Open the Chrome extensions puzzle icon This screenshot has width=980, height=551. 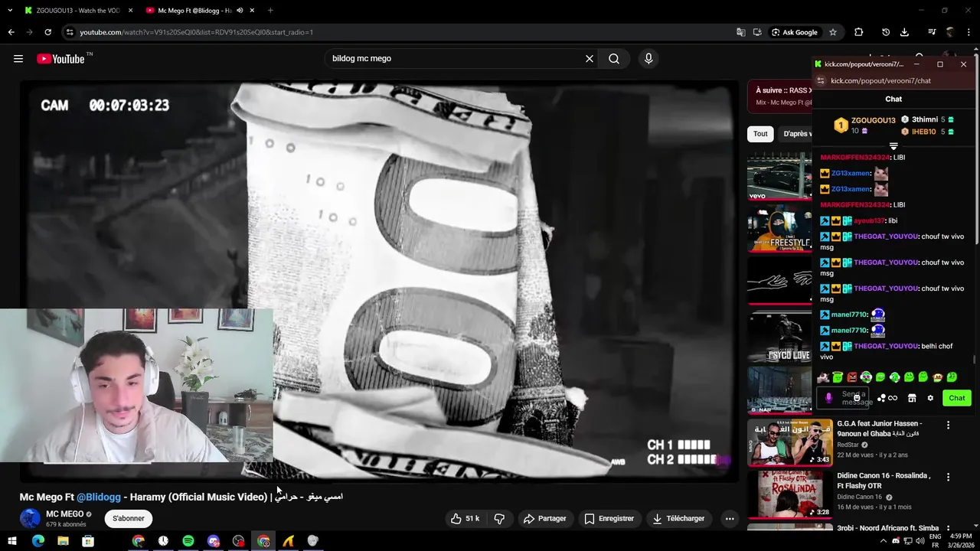(x=858, y=32)
